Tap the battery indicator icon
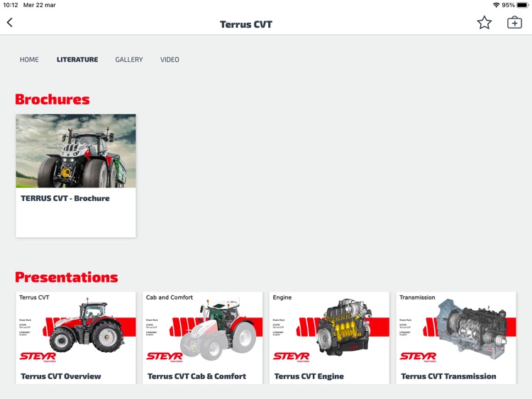 pos(523,5)
